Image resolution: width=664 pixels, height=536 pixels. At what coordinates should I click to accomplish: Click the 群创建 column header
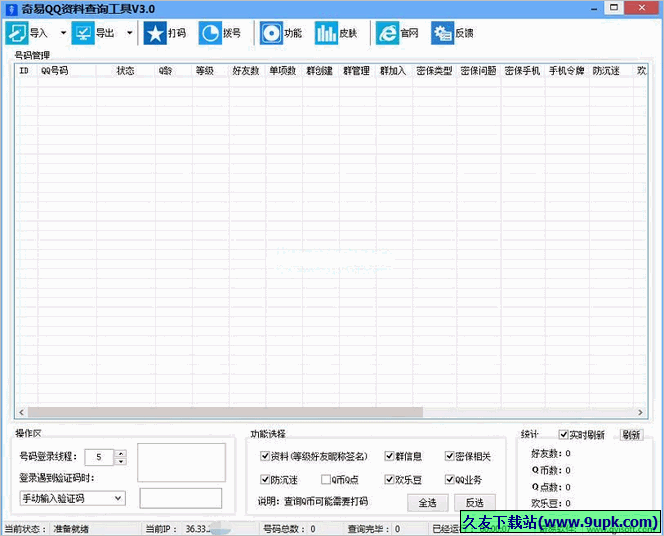tap(319, 71)
